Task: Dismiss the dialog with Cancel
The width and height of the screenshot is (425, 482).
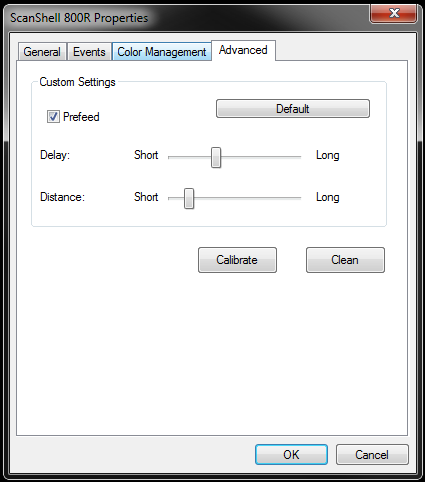Action: point(372,455)
